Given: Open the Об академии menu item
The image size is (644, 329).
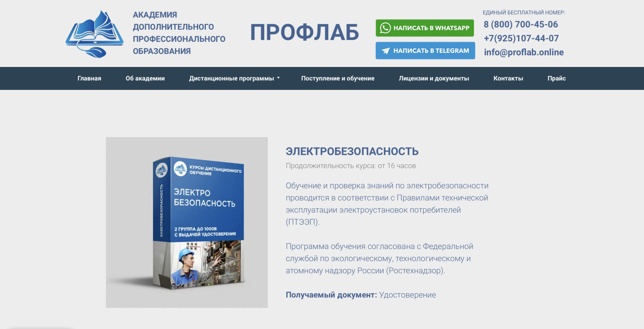Looking at the screenshot, I should pos(145,78).
